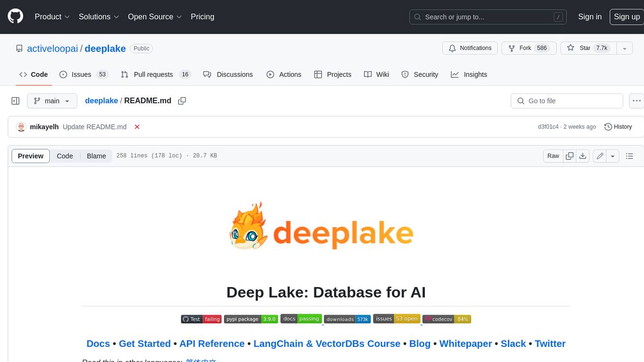The width and height of the screenshot is (644, 362).
Task: Select the Blame view
Action: [96, 156]
